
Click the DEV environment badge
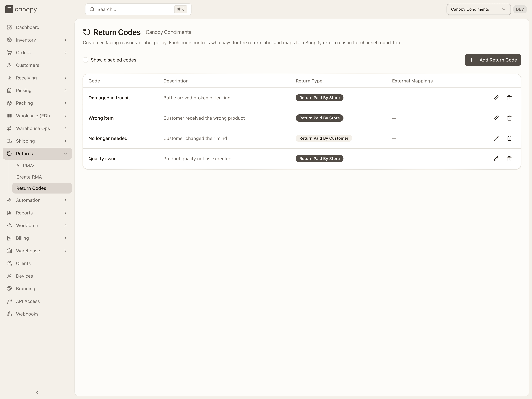[520, 9]
